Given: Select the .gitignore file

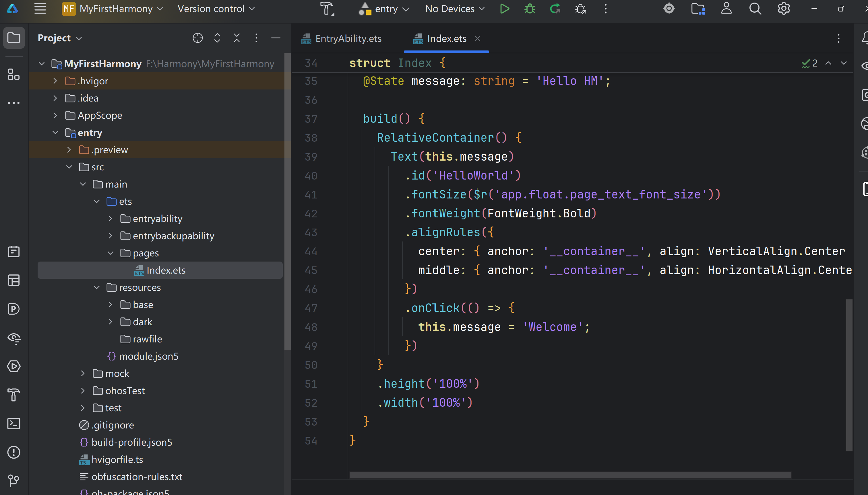Looking at the screenshot, I should 106,425.
